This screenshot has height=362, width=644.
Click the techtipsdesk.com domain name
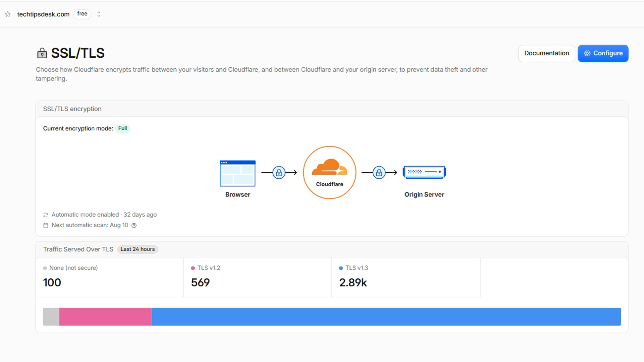43,14
